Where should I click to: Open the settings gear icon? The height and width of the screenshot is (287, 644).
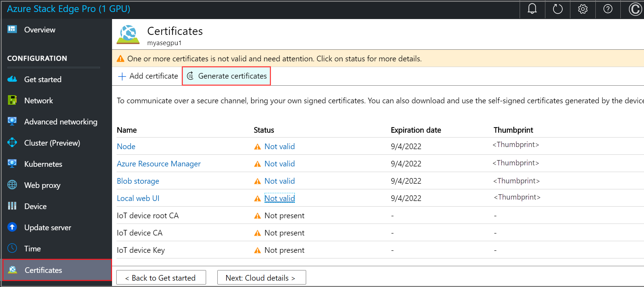click(583, 9)
